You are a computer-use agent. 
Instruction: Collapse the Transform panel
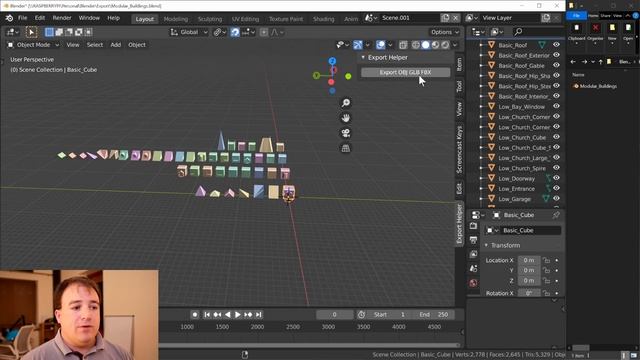pyautogui.click(x=486, y=245)
